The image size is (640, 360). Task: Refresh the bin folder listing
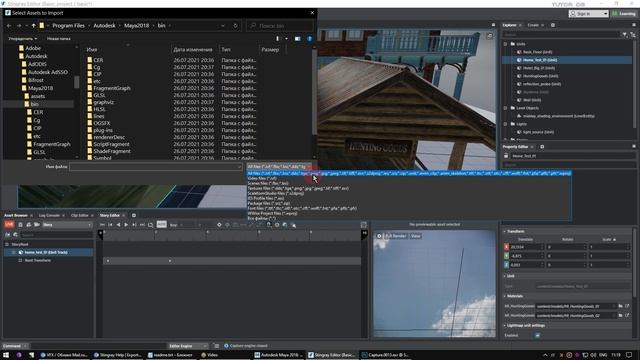pyautogui.click(x=236, y=26)
